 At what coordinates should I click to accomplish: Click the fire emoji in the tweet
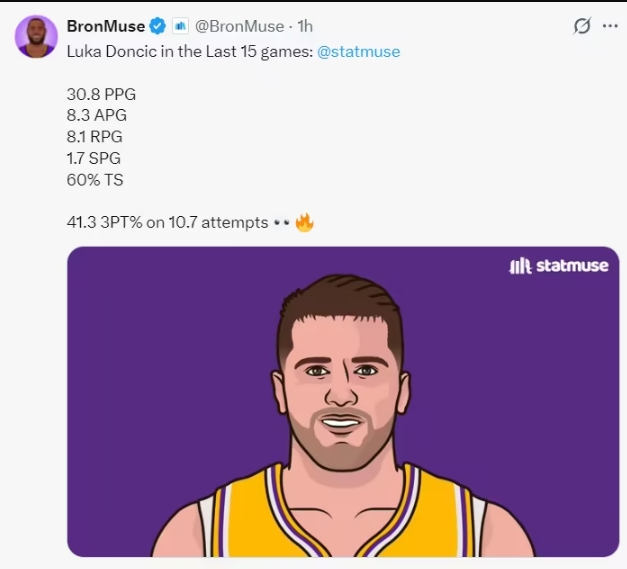tap(304, 222)
